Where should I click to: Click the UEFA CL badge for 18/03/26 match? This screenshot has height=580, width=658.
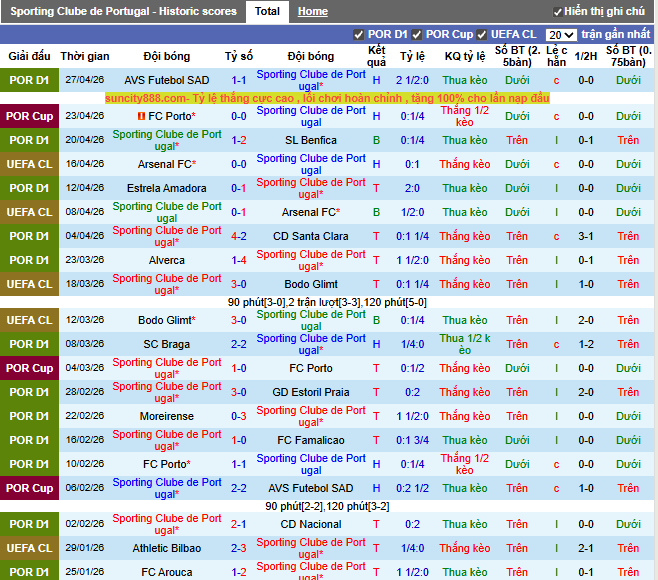pos(29,284)
